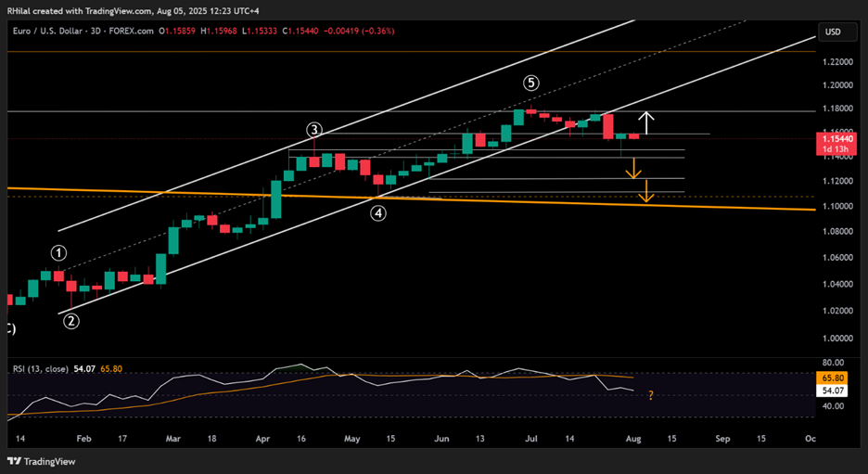Click the 1.10000 level on price axis
Screen dimensions: 868x474
pyautogui.click(x=837, y=206)
